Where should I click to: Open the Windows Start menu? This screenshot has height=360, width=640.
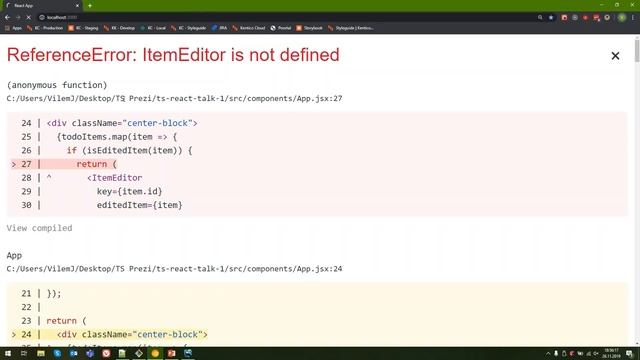pyautogui.click(x=8, y=353)
